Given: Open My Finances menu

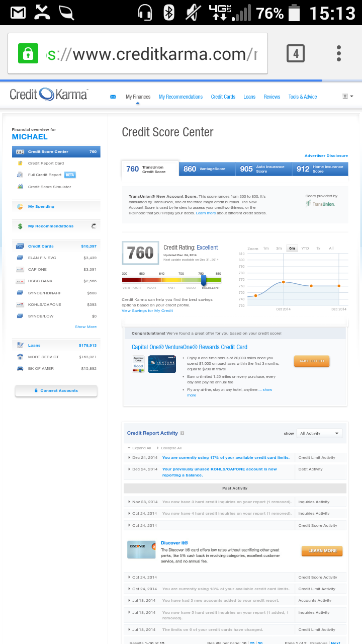Looking at the screenshot, I should coord(138,97).
